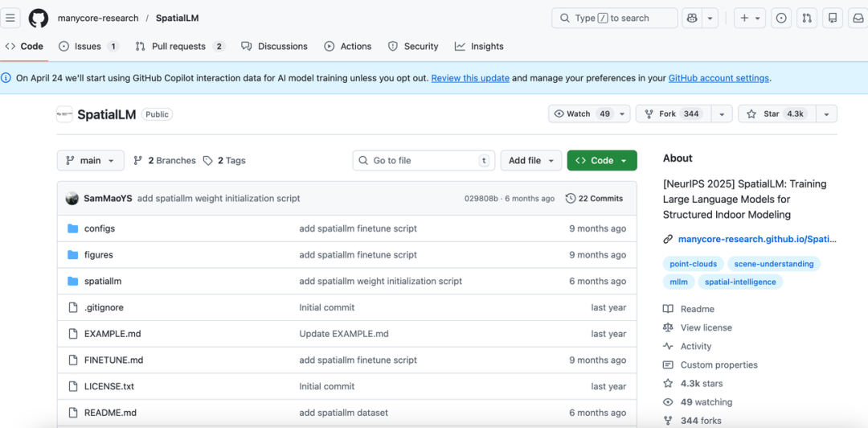Select the point-clouds topic tag

point(692,264)
